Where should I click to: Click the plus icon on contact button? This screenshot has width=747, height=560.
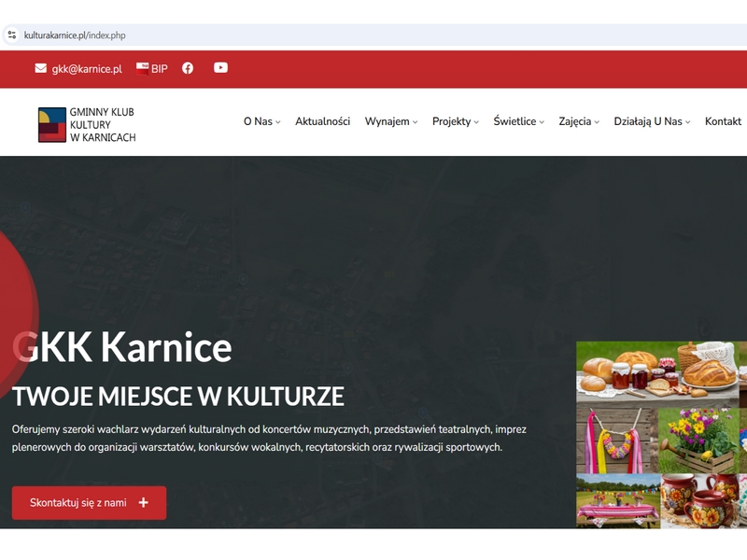pos(144,502)
